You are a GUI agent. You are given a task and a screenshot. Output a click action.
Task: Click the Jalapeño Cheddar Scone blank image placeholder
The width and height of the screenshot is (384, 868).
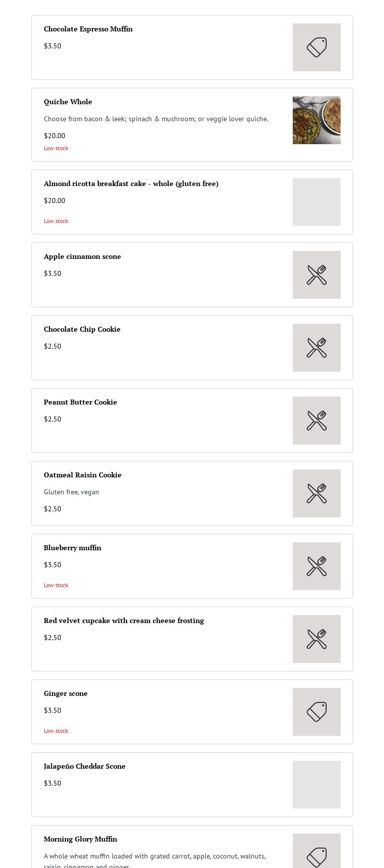pyautogui.click(x=317, y=785)
